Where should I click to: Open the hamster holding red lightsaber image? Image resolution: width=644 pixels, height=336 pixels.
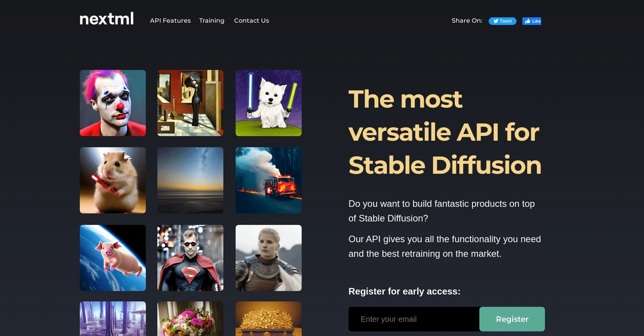[113, 180]
